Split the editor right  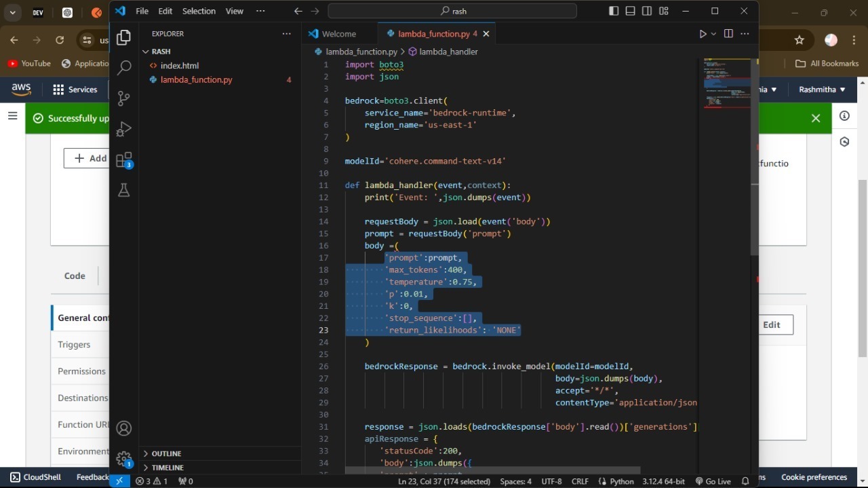pos(728,34)
